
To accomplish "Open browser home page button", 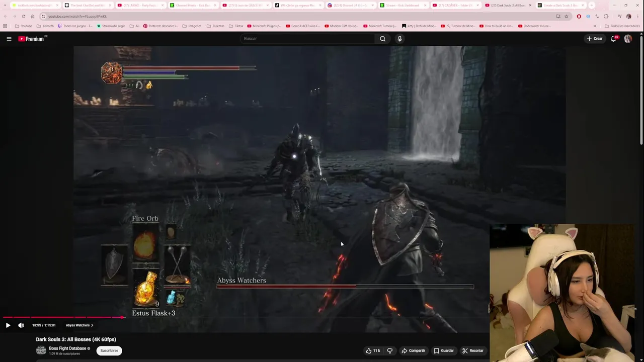I will (33, 16).
